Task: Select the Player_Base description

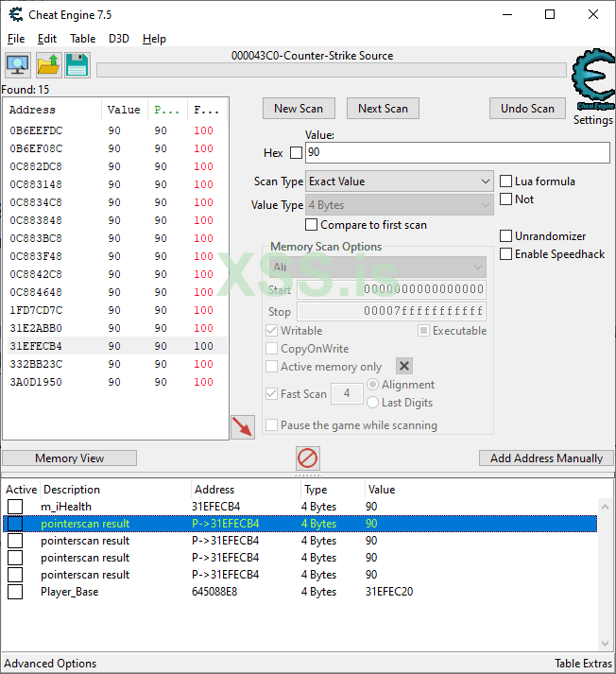Action: click(x=70, y=592)
